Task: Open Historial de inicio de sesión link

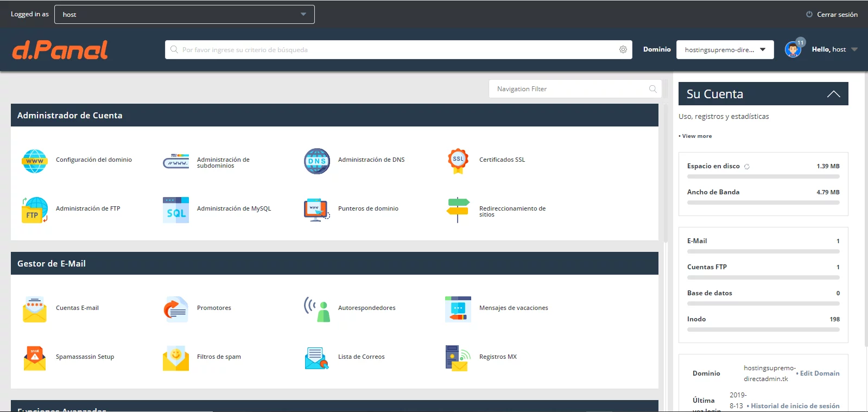Action: 795,406
